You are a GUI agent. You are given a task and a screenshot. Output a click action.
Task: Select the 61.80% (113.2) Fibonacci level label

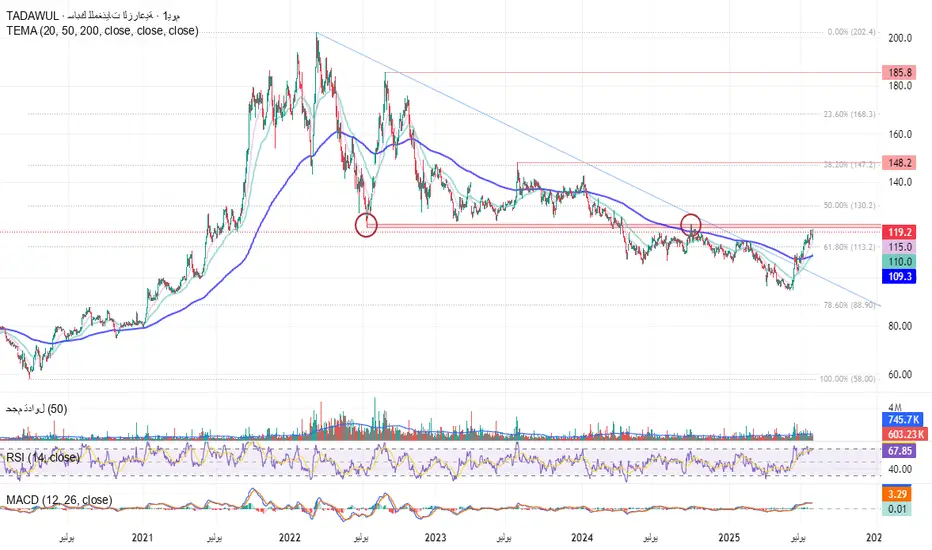849,247
